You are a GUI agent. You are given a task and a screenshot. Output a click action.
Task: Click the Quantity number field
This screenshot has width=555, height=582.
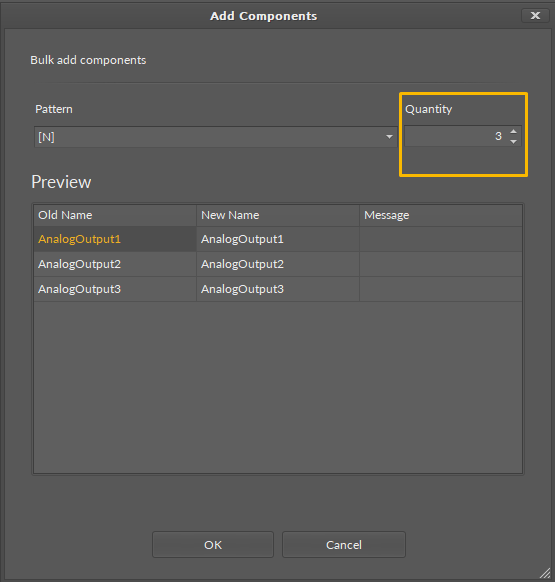point(456,136)
